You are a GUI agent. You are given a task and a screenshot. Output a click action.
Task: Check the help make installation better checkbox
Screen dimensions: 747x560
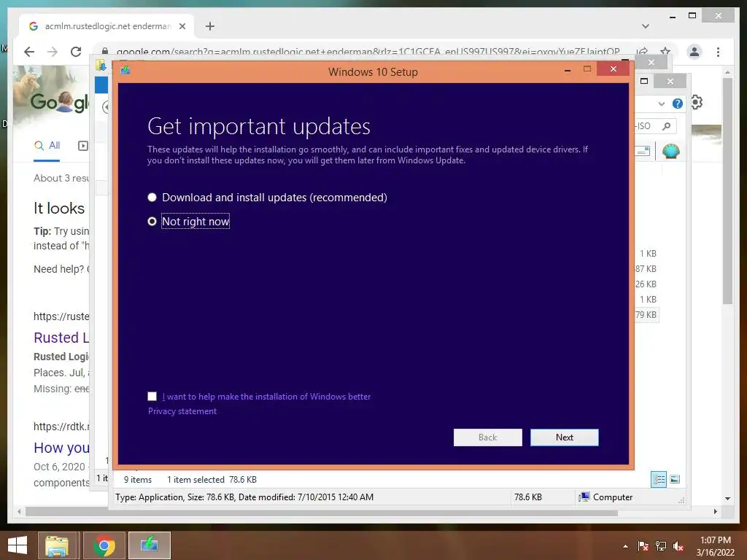point(152,396)
